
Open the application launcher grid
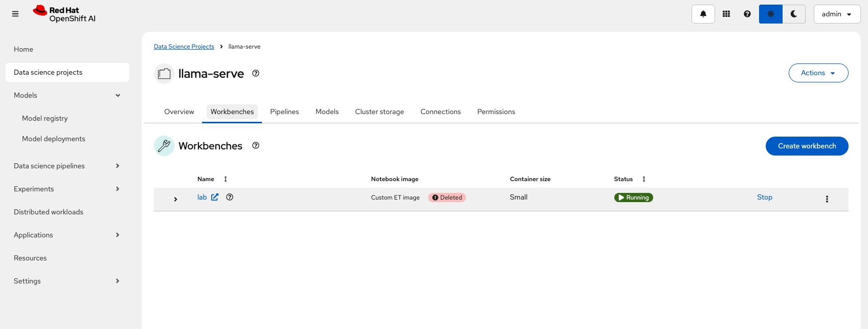pos(726,14)
